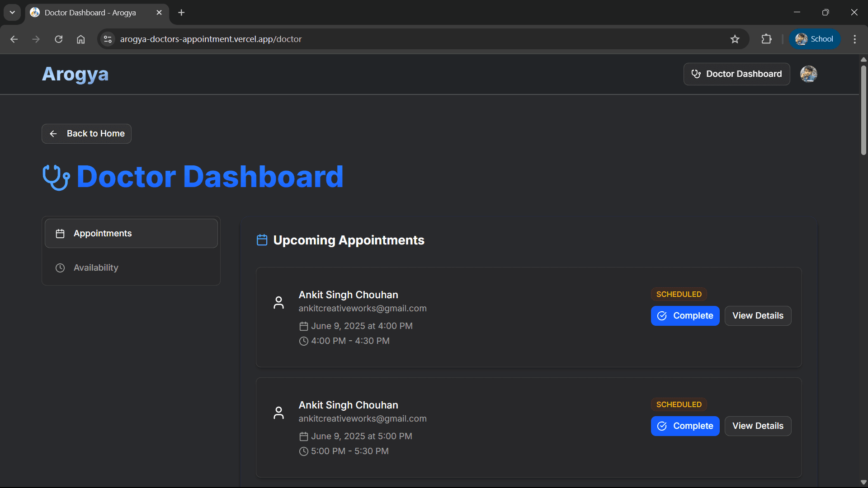Bookmark this page with the star icon
The image size is (868, 488).
[x=735, y=39]
